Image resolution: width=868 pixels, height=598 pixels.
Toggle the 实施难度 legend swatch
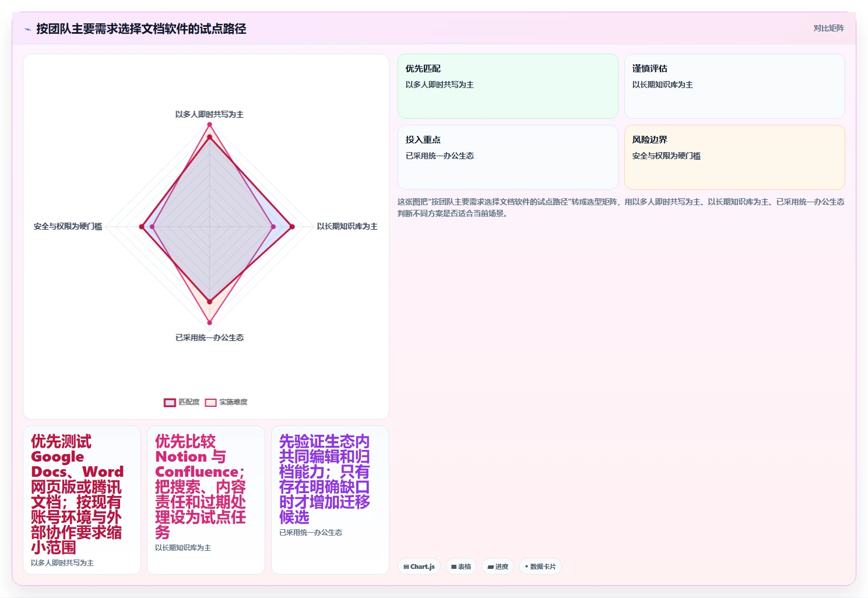click(x=210, y=402)
